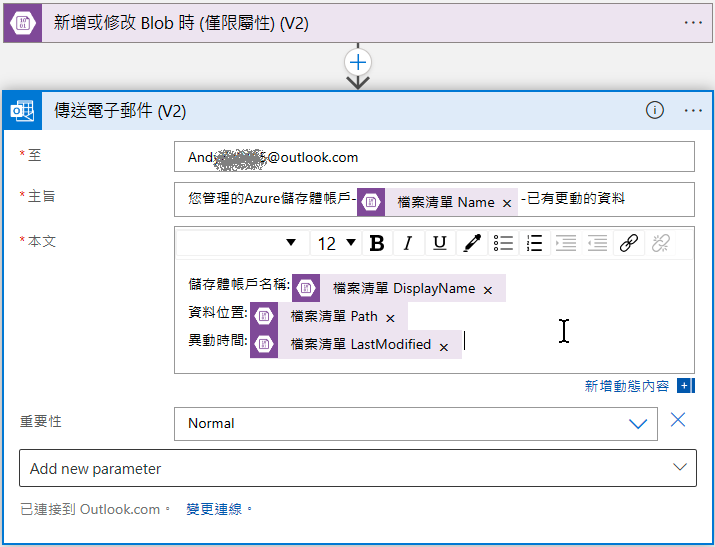This screenshot has height=547, width=715.
Task: Click the Outlook icon on the email step
Action: (22, 111)
